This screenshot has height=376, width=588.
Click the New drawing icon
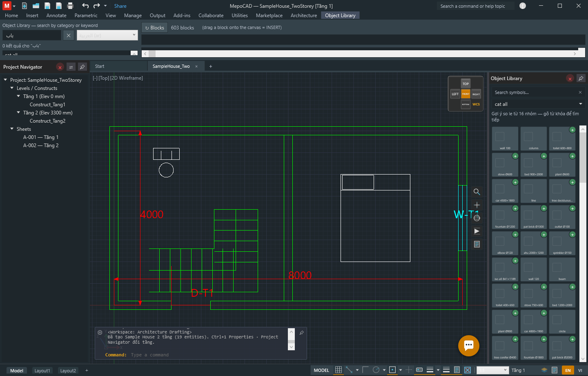[x=24, y=6]
